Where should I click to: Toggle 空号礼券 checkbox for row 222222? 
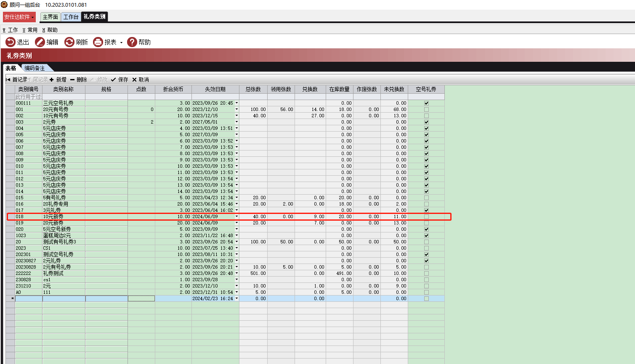click(426, 273)
